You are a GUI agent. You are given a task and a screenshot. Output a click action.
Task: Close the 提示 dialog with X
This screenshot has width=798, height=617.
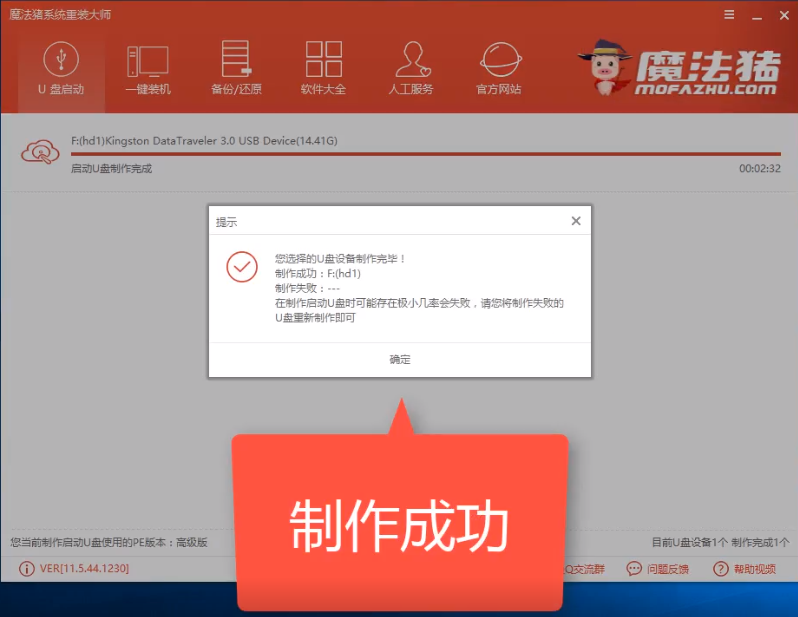tap(576, 221)
